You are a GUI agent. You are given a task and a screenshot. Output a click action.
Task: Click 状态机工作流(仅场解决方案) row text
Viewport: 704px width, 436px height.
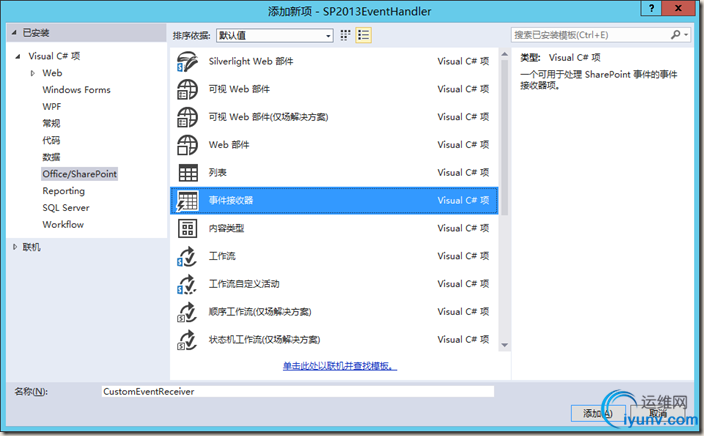(264, 340)
